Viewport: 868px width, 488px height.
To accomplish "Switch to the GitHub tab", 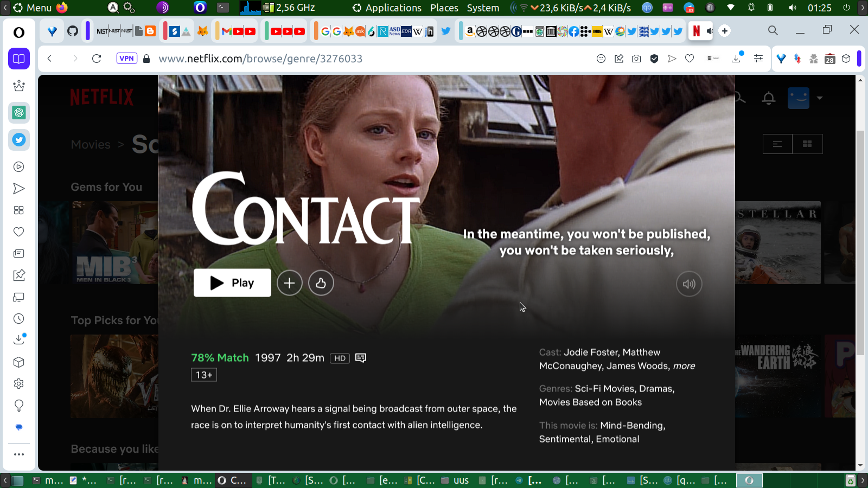I will 73,31.
